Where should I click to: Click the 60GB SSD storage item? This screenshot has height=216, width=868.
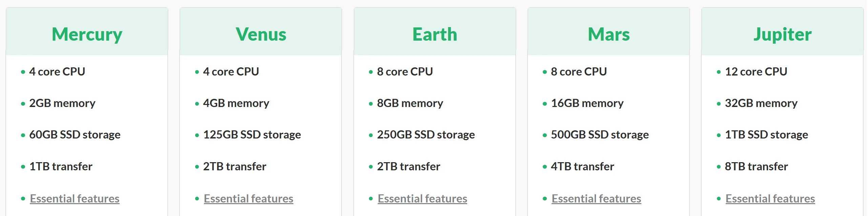(75, 135)
